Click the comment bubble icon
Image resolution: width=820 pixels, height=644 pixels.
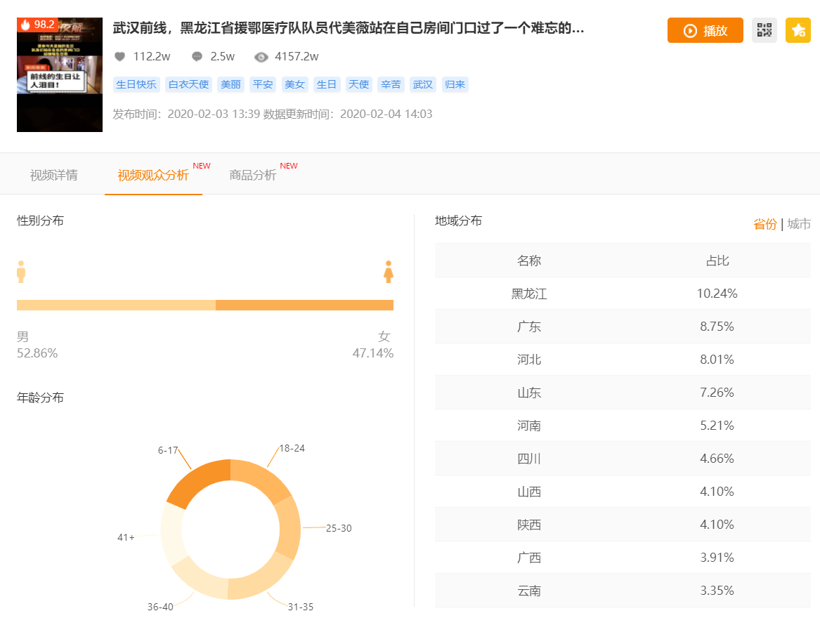tap(197, 57)
